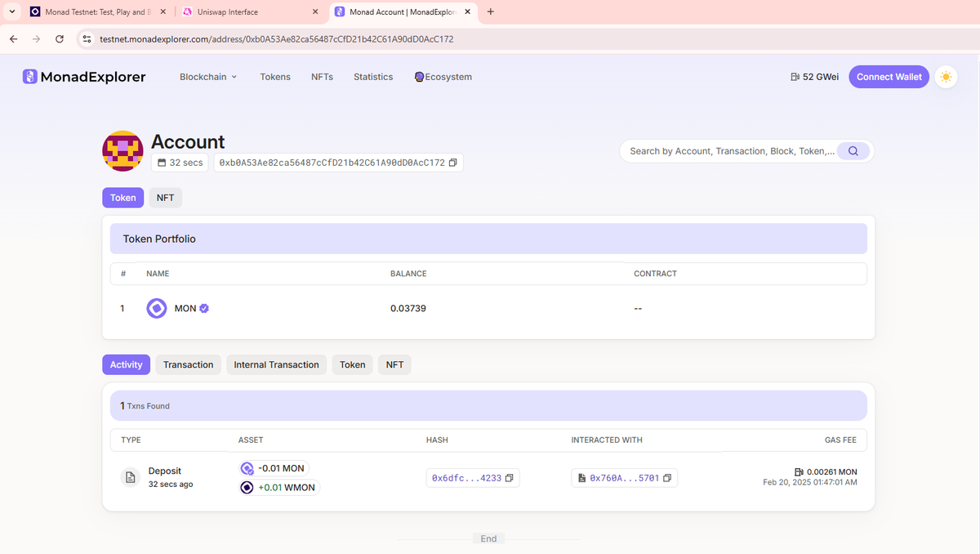Click the MonadExplorer logo icon
Screen dimensions: 980x554
click(x=29, y=77)
